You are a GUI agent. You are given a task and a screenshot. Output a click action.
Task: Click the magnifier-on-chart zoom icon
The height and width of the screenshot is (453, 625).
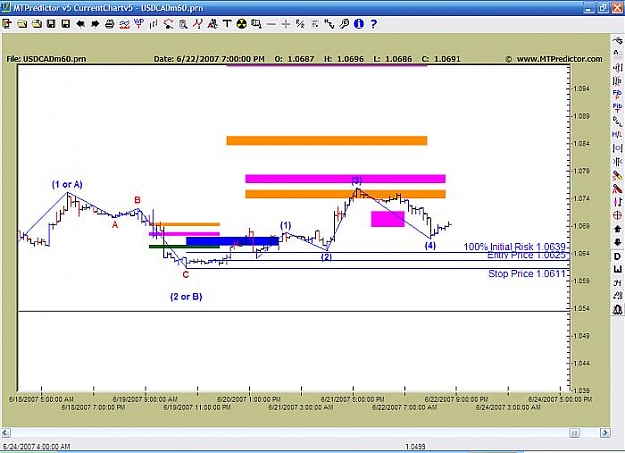183,24
